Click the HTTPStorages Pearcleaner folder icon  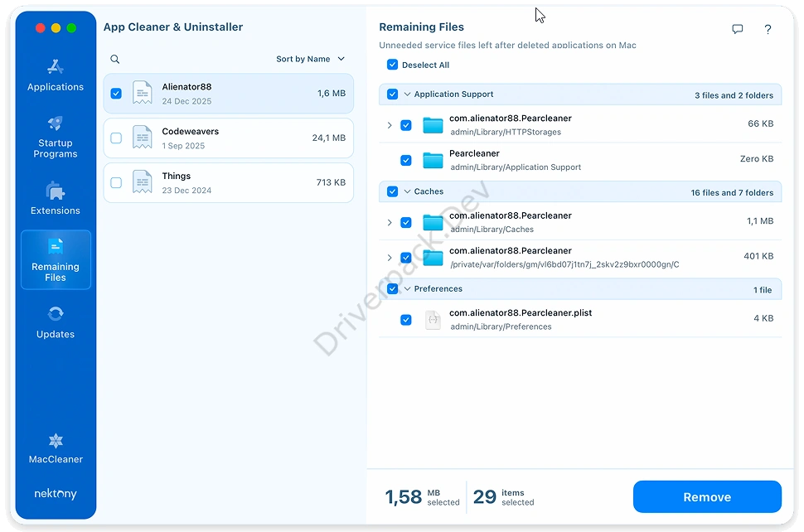coord(433,125)
